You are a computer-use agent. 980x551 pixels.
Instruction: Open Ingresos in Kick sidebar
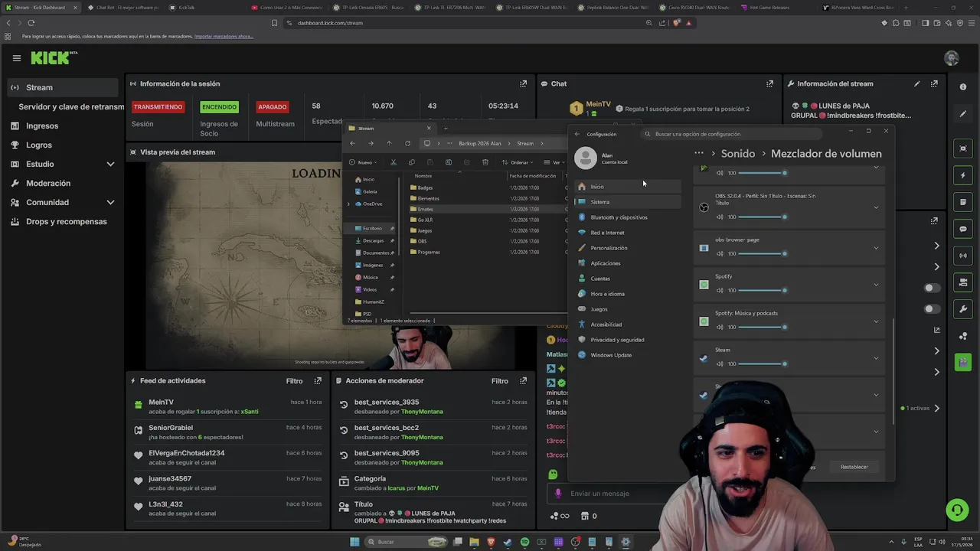[42, 126]
